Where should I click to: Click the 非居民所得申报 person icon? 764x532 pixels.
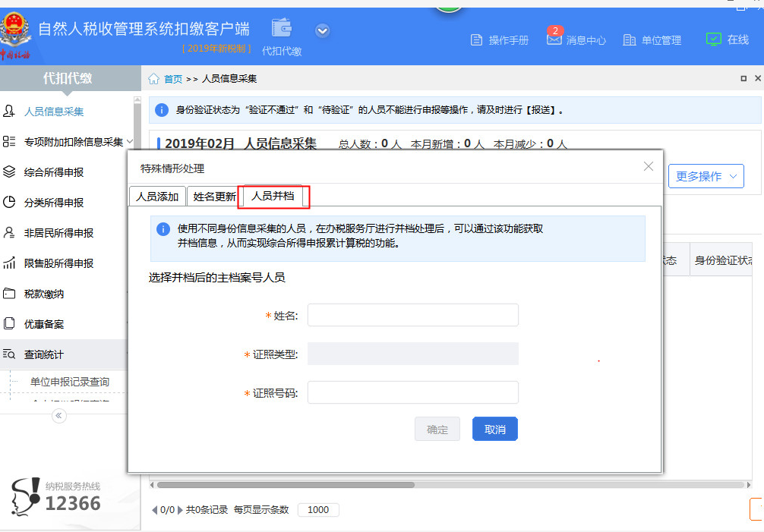pos(9,233)
